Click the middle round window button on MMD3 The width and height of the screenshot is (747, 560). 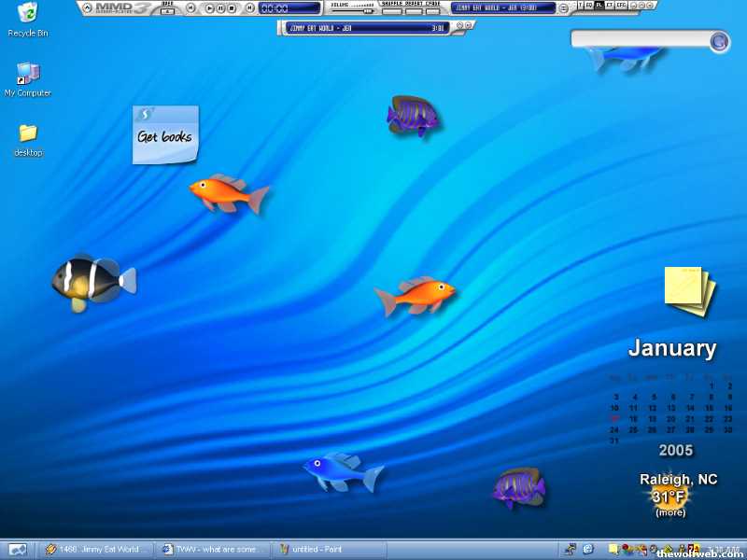[641, 6]
